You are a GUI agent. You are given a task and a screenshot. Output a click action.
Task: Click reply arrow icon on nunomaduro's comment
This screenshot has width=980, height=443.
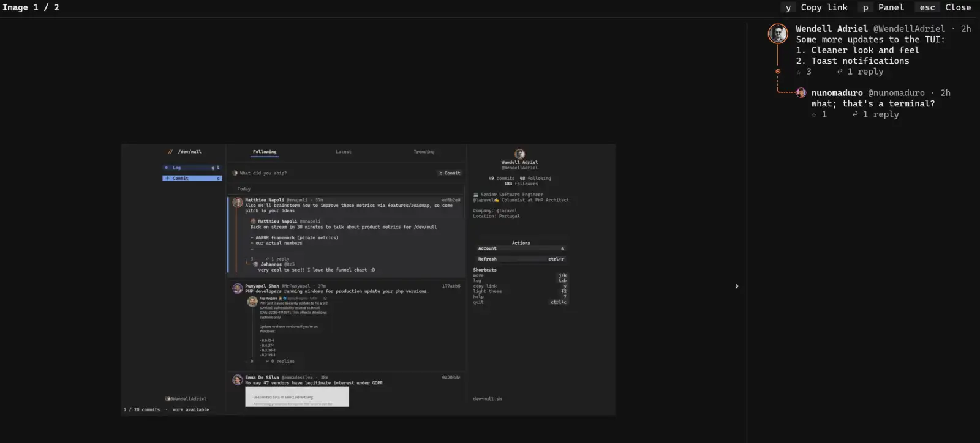[855, 114]
